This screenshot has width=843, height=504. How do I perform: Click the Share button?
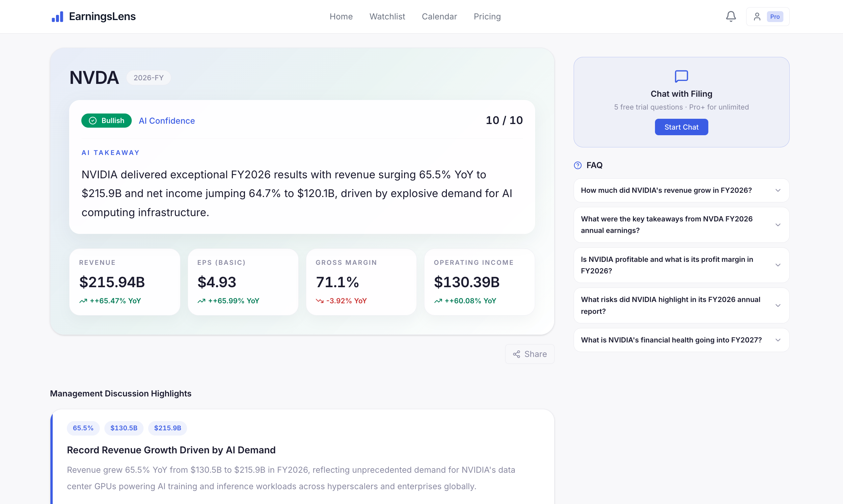(x=529, y=354)
